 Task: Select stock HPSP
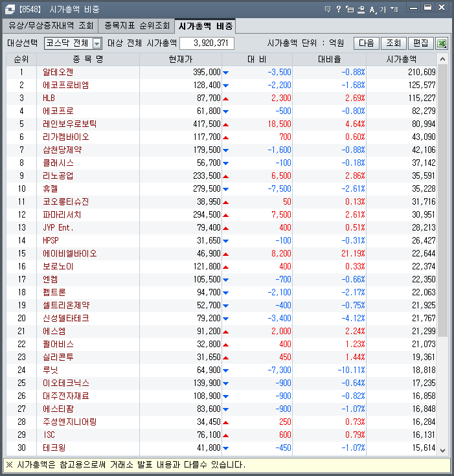click(x=51, y=240)
